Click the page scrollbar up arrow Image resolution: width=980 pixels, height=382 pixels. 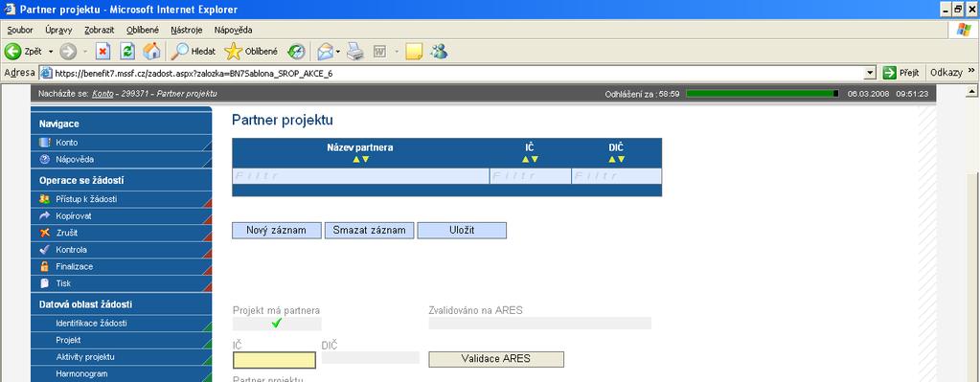pos(971,92)
